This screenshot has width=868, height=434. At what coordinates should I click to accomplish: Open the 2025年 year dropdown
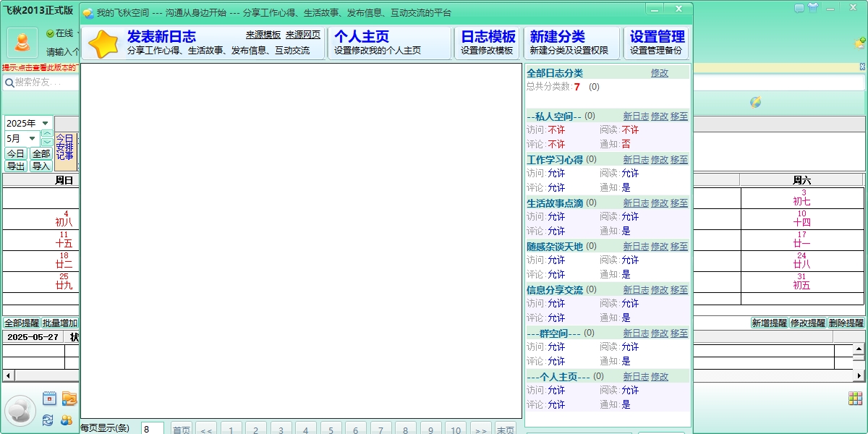click(29, 123)
